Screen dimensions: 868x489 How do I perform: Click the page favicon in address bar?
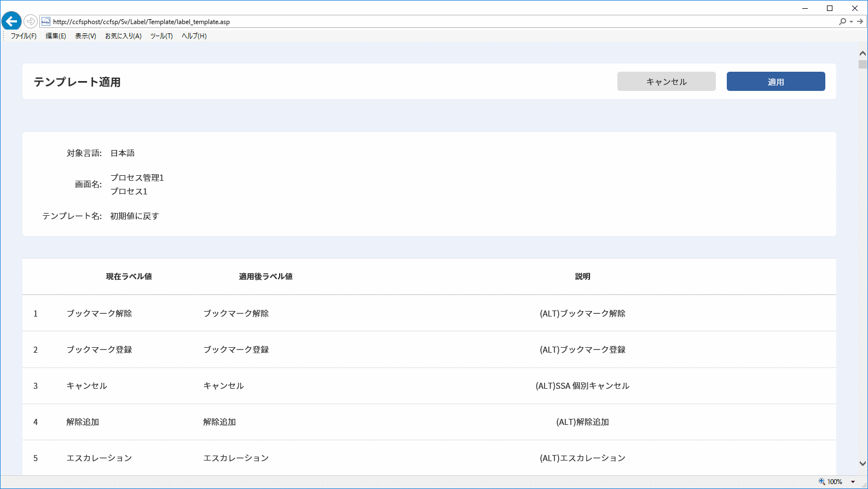46,21
